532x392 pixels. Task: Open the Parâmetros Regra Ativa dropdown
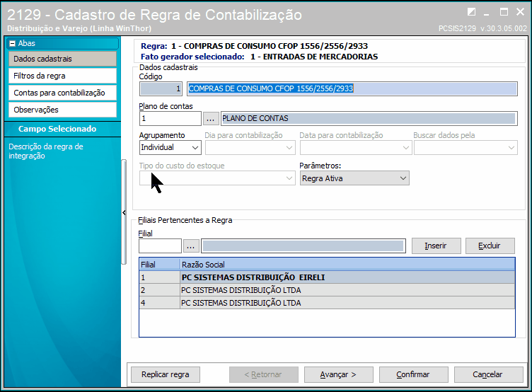tap(354, 178)
